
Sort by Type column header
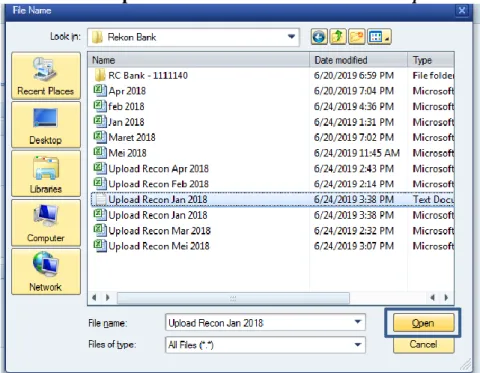(431, 60)
